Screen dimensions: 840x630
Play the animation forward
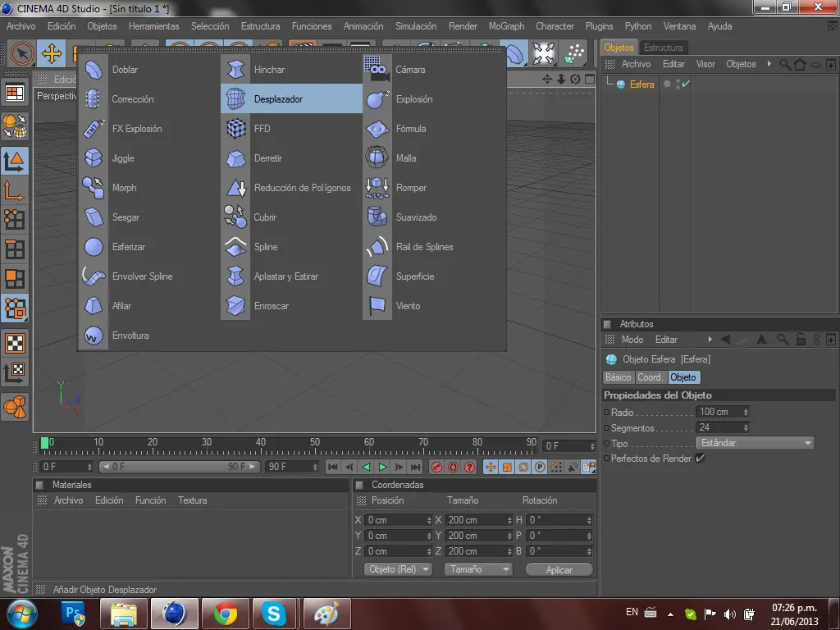click(x=382, y=467)
